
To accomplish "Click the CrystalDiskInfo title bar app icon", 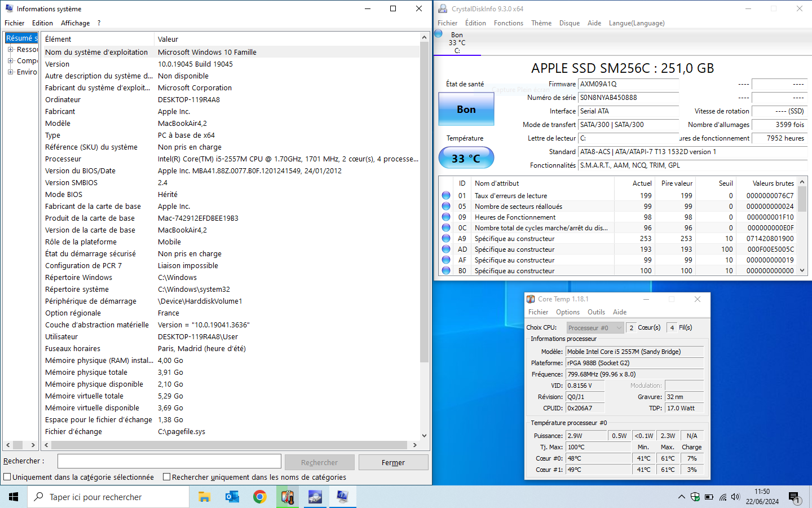I will pos(443,8).
